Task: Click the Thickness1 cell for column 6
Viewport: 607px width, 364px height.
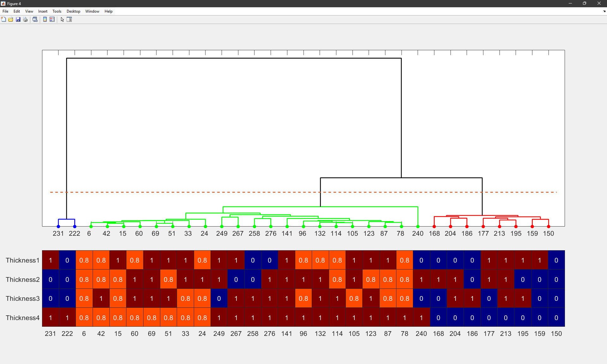Action: (x=84, y=260)
